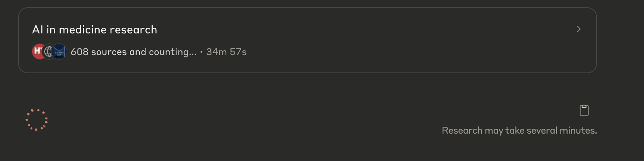Click the word Research in the bottom notice
Screen dimensions: 644x161
point(462,130)
